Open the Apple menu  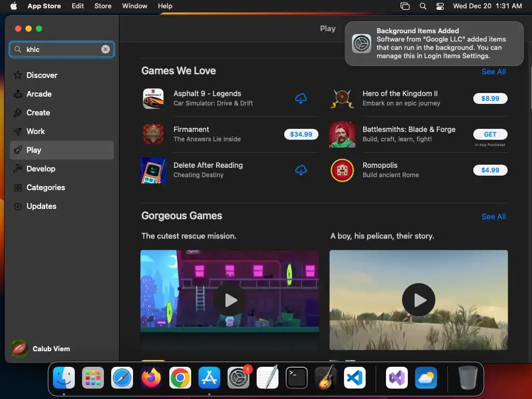point(14,6)
